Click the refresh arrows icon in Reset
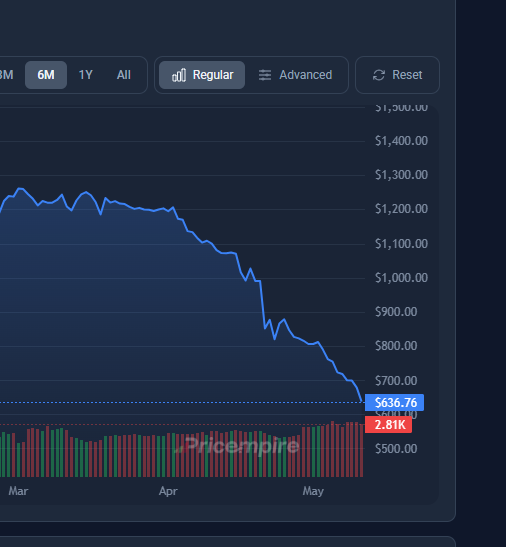The height and width of the screenshot is (547, 506). click(x=379, y=75)
